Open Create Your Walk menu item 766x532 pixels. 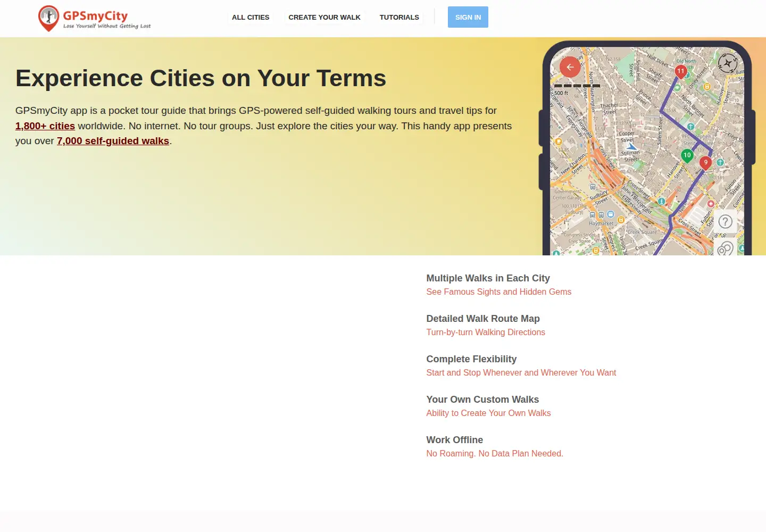pos(324,17)
